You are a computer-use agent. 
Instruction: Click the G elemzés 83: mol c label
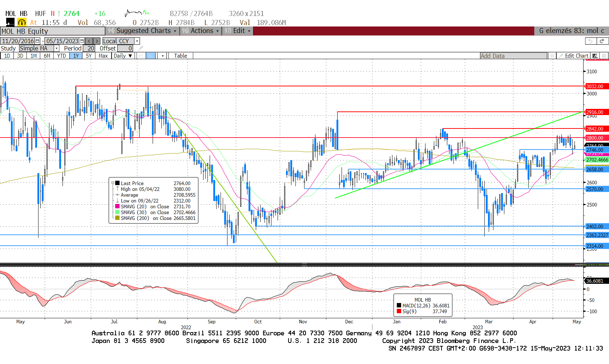[572, 31]
